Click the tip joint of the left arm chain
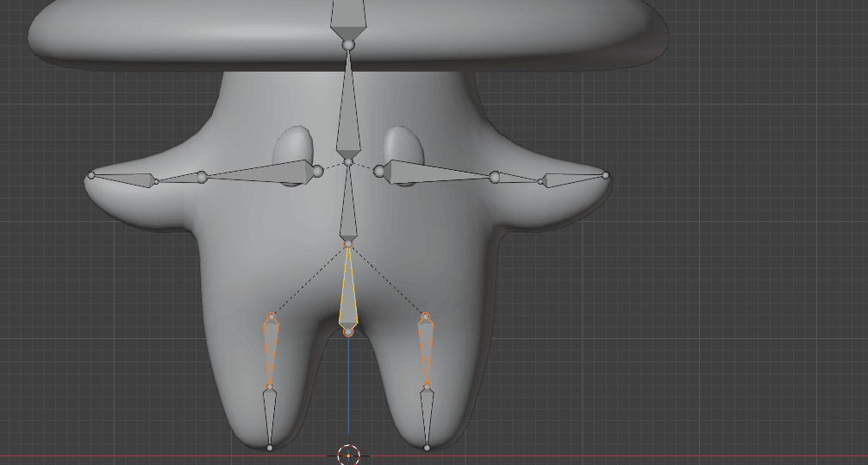The height and width of the screenshot is (465, 868). 91,176
